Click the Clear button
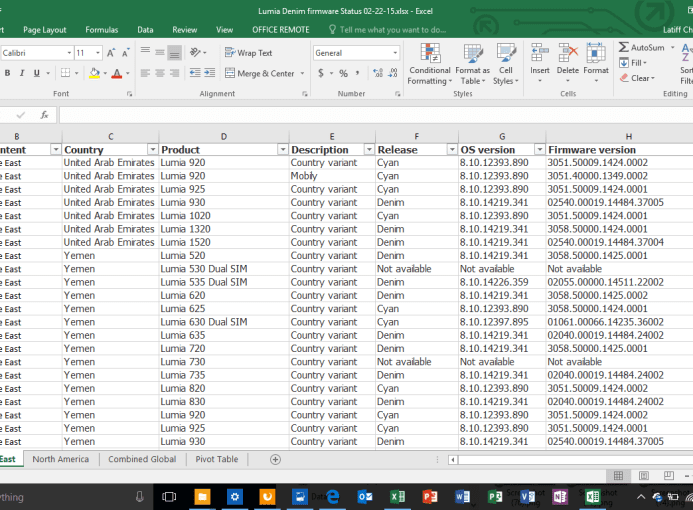This screenshot has height=510, width=693. (637, 78)
